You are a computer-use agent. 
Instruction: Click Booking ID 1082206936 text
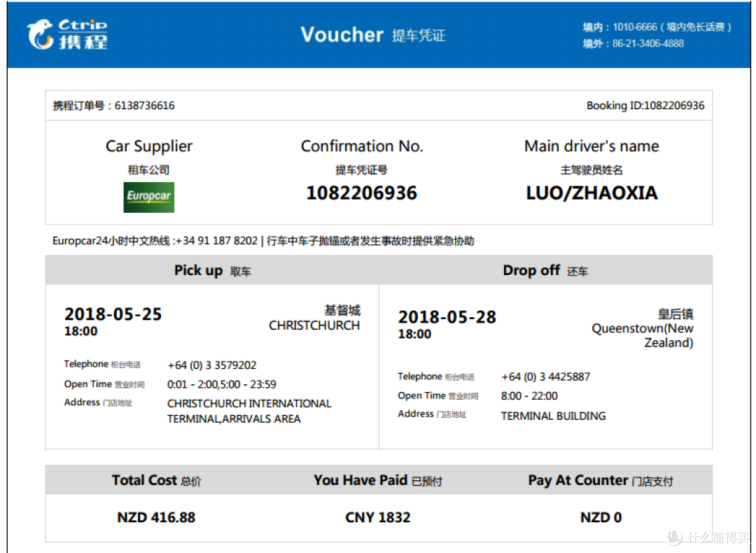(x=645, y=106)
